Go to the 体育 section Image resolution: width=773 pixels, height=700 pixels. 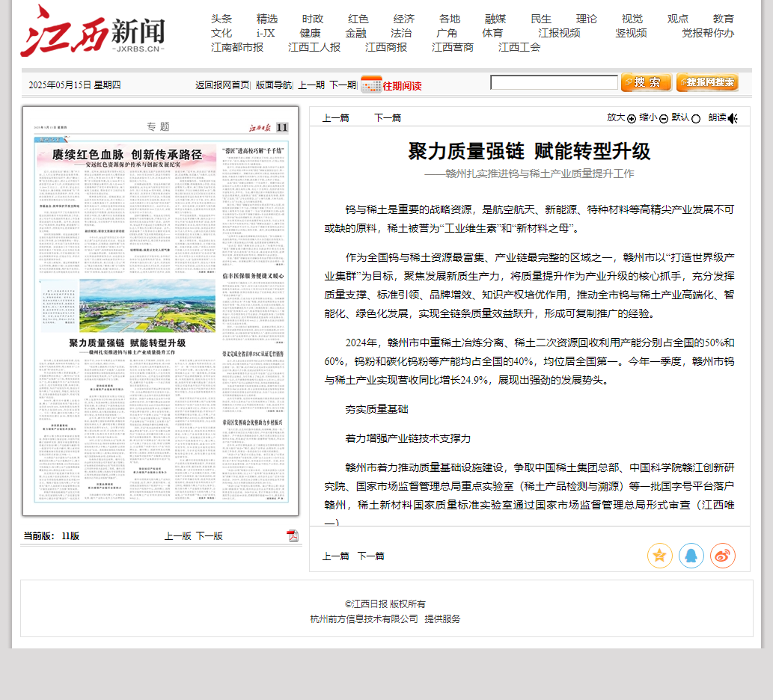[x=492, y=34]
